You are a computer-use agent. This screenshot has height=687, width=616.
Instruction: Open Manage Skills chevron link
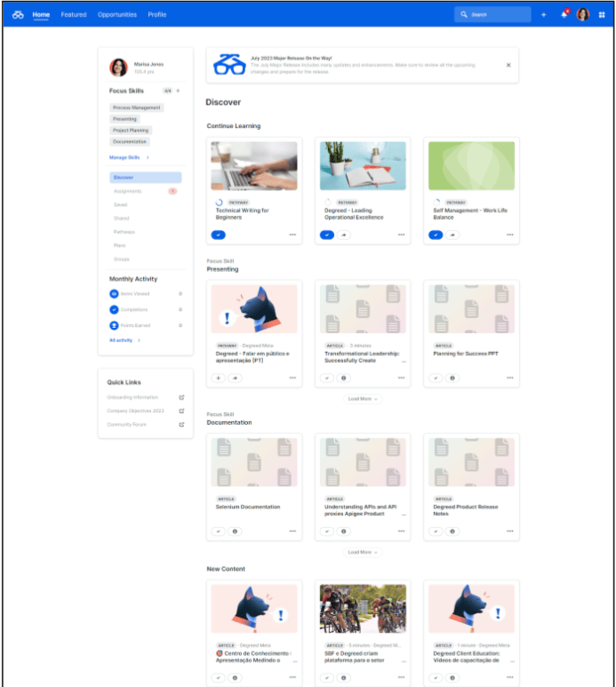[x=129, y=157]
